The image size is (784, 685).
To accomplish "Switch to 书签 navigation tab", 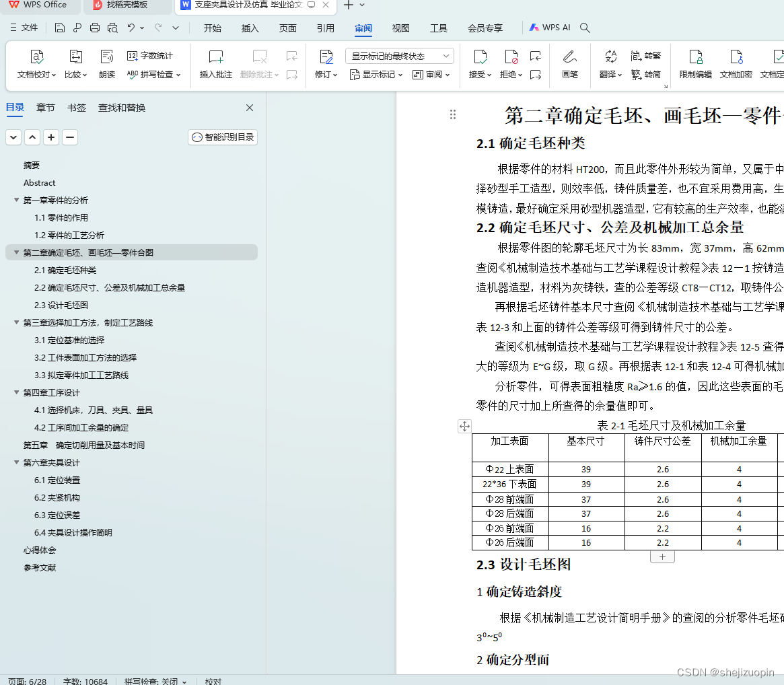I will tap(77, 108).
